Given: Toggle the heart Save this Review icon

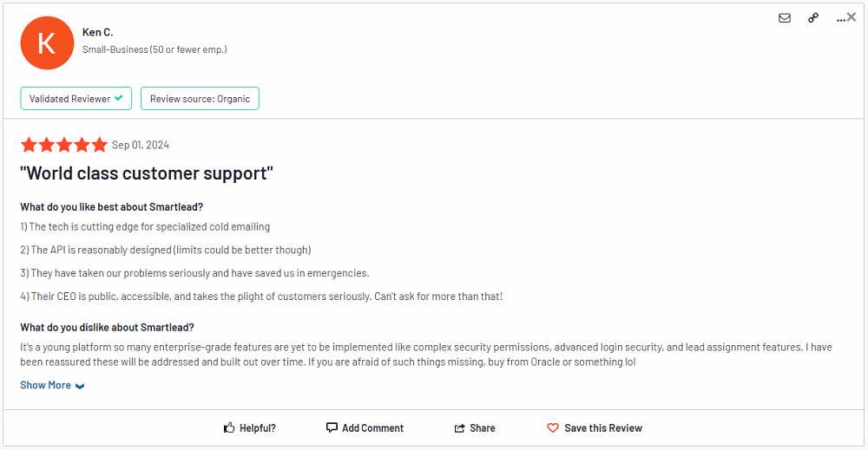Looking at the screenshot, I should coord(553,427).
